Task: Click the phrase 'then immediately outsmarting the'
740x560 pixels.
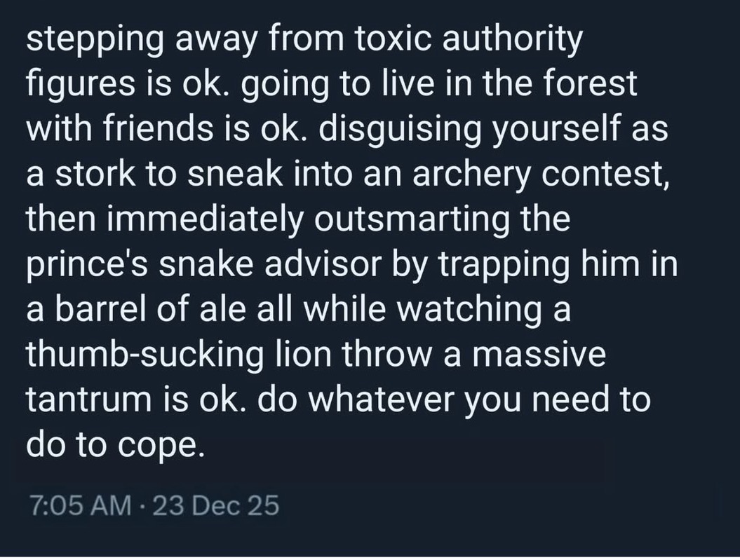Action: (298, 220)
